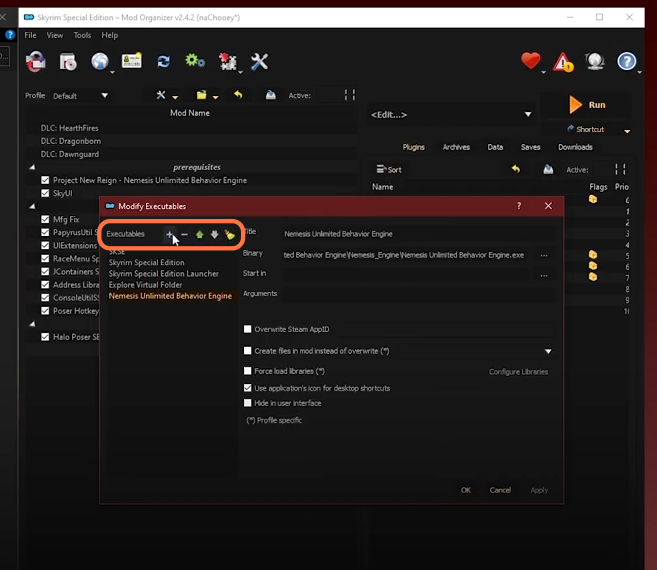The height and width of the screenshot is (570, 657).
Task: Open the File menu
Action: point(30,35)
